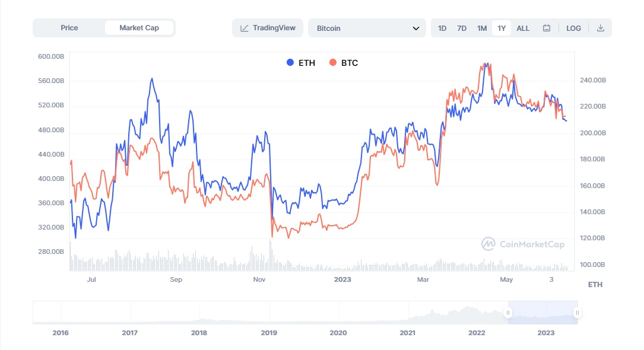Viewport: 644px width, 350px height.
Task: Open the calendar date range picker
Action: click(x=547, y=28)
